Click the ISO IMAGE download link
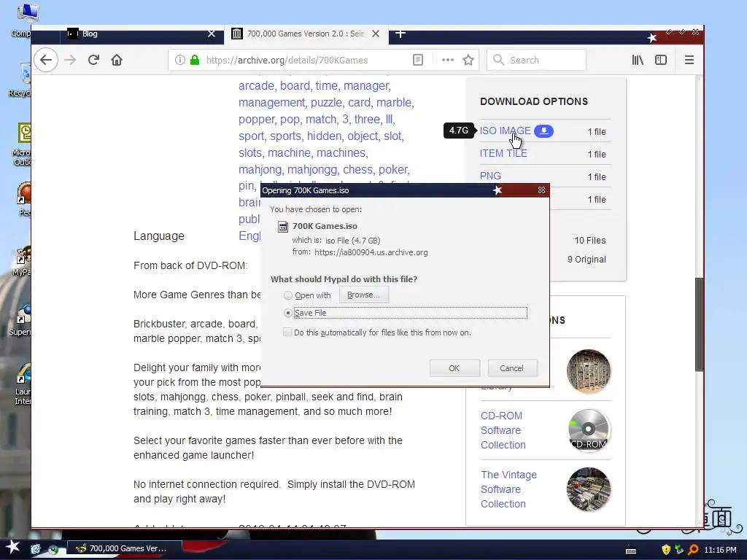Viewport: 747px width, 560px height. click(x=505, y=131)
